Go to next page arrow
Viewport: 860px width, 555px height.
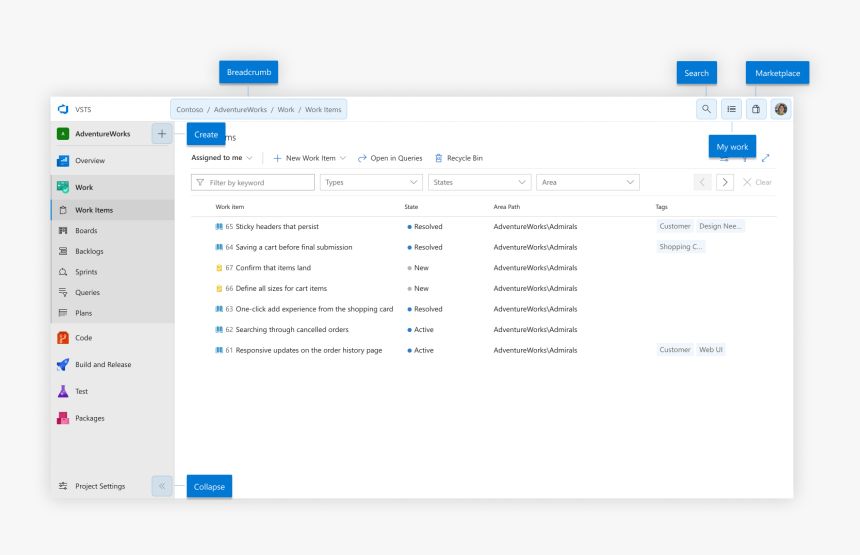coord(725,183)
